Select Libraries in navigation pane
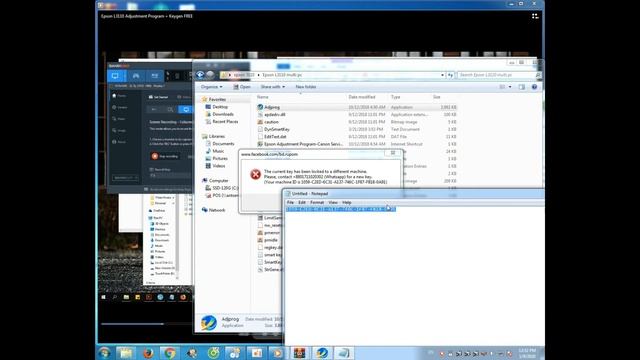The width and height of the screenshot is (640, 360). coord(217,136)
